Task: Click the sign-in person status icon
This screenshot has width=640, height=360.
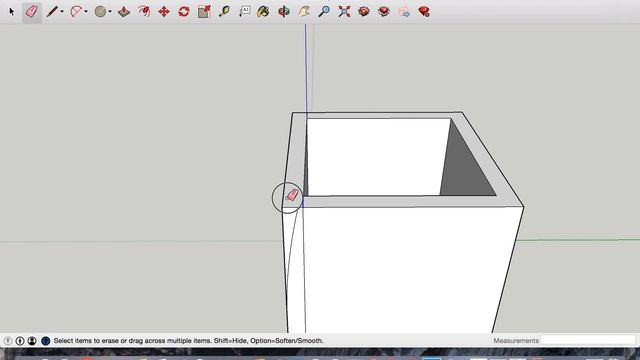Action: click(32, 340)
